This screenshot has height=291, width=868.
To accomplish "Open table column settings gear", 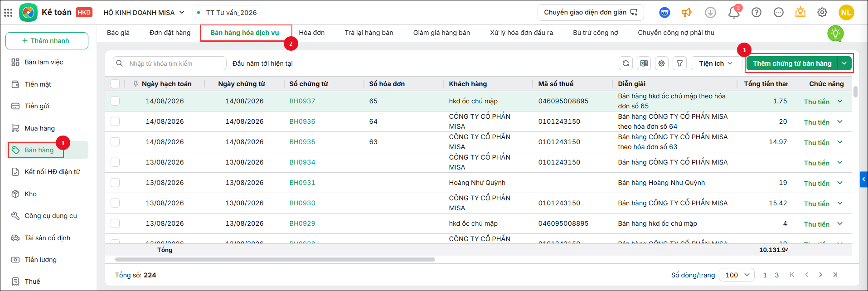I will 662,63.
